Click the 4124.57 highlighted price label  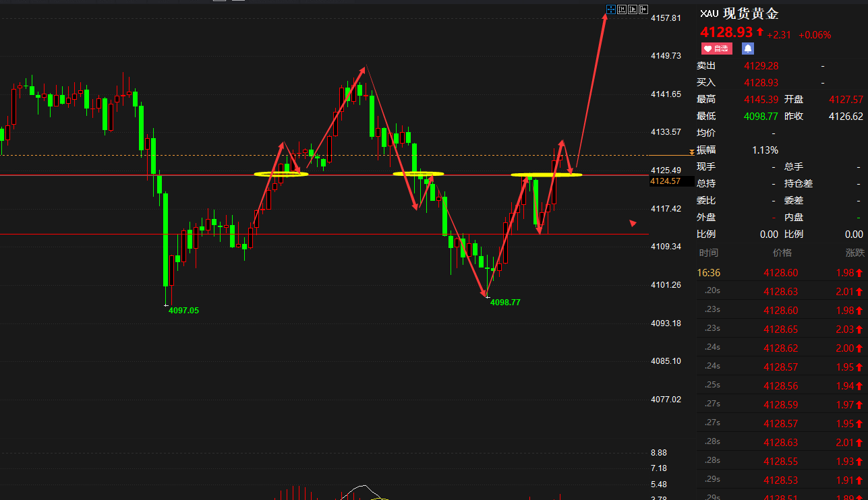665,181
